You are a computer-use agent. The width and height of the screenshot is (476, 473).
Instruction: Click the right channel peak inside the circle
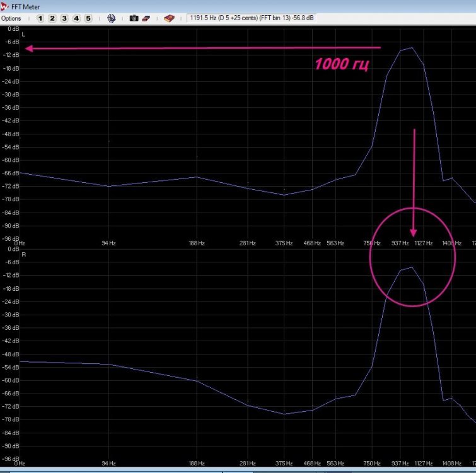(x=412, y=267)
